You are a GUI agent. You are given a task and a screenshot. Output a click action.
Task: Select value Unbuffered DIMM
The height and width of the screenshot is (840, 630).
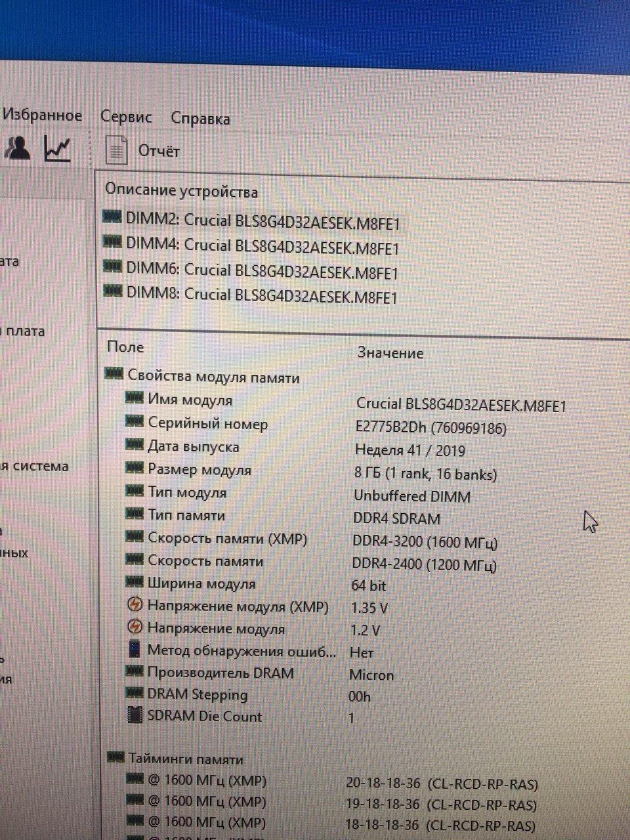pos(412,496)
